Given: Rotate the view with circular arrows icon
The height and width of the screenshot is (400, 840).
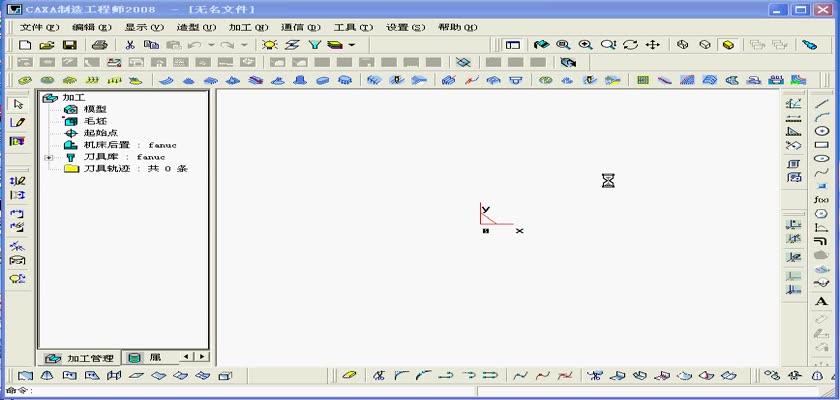Looking at the screenshot, I should [631, 45].
